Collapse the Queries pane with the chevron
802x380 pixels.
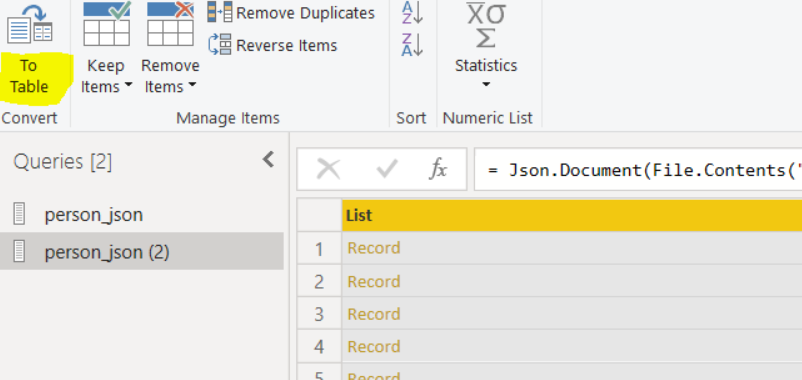269,160
